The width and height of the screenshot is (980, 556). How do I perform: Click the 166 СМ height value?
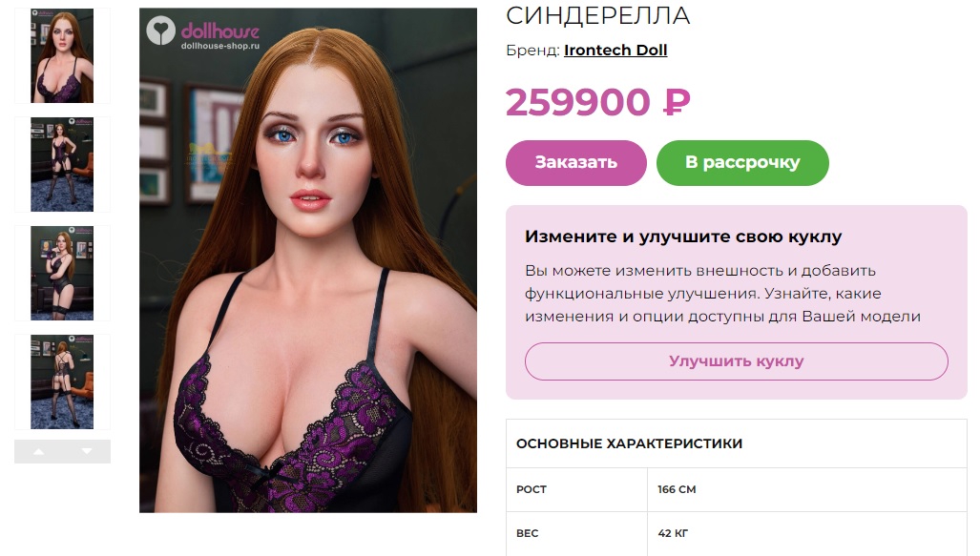pyautogui.click(x=677, y=490)
